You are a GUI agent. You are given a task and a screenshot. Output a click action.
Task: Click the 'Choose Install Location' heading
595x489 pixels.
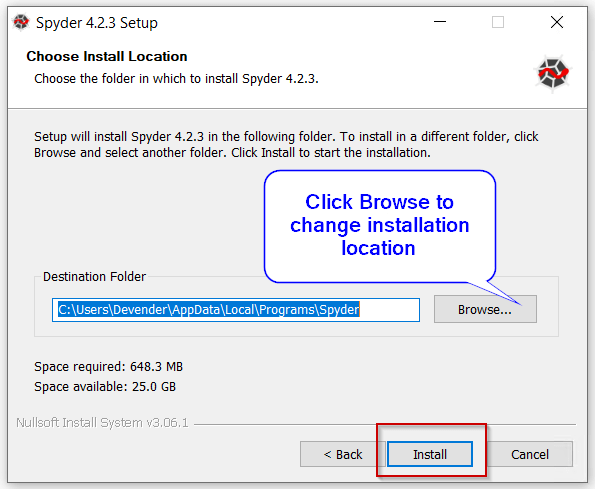point(107,56)
